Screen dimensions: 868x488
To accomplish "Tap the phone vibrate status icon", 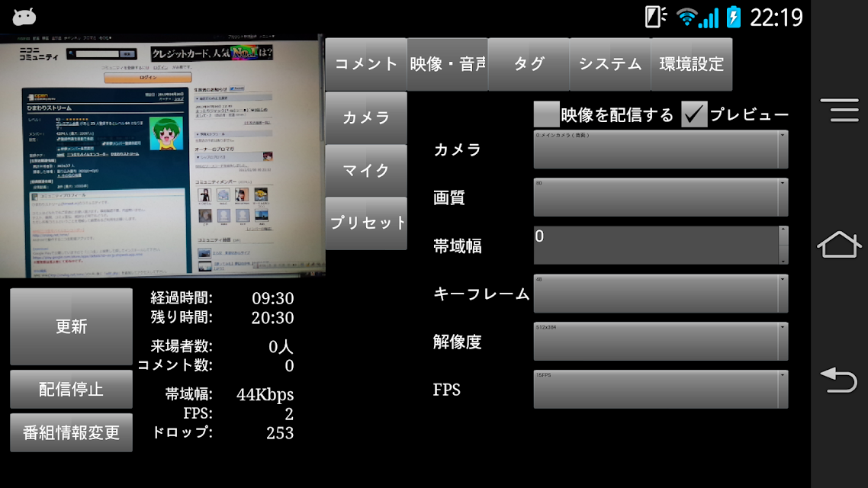I will click(655, 17).
